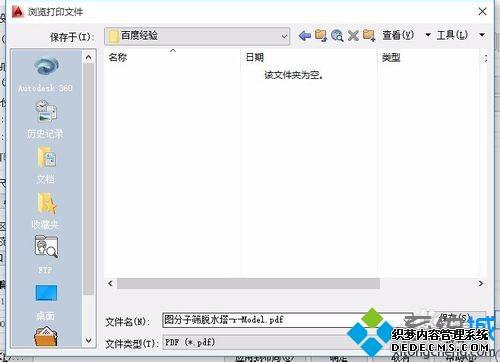The image size is (500, 362).
Task: Click the search the web icon
Action: [x=337, y=35]
